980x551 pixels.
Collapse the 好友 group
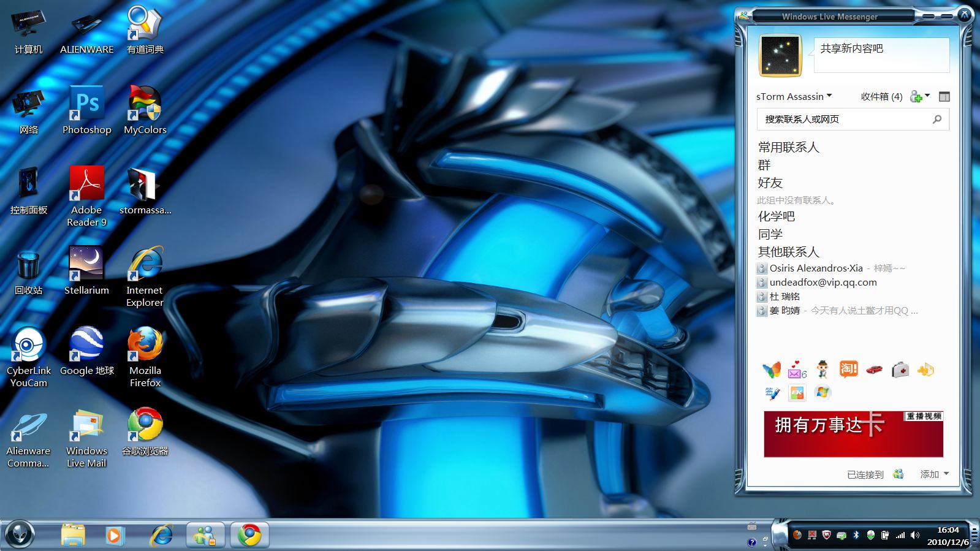tap(770, 183)
